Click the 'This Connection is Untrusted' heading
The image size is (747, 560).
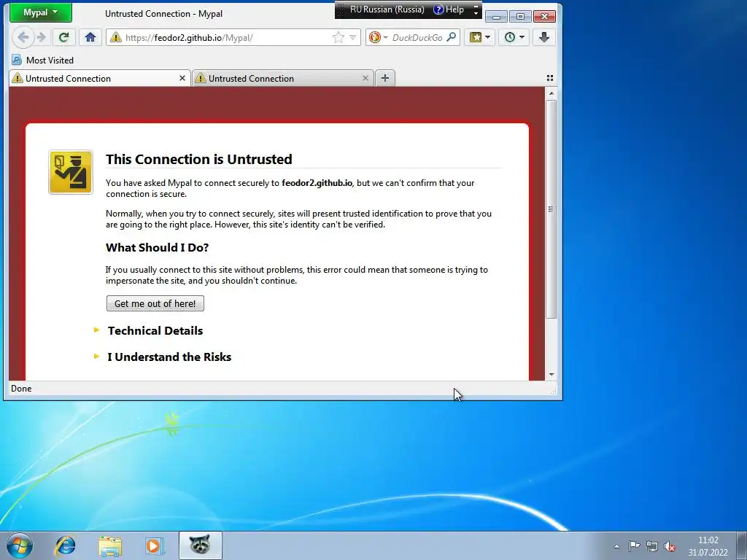click(x=198, y=159)
